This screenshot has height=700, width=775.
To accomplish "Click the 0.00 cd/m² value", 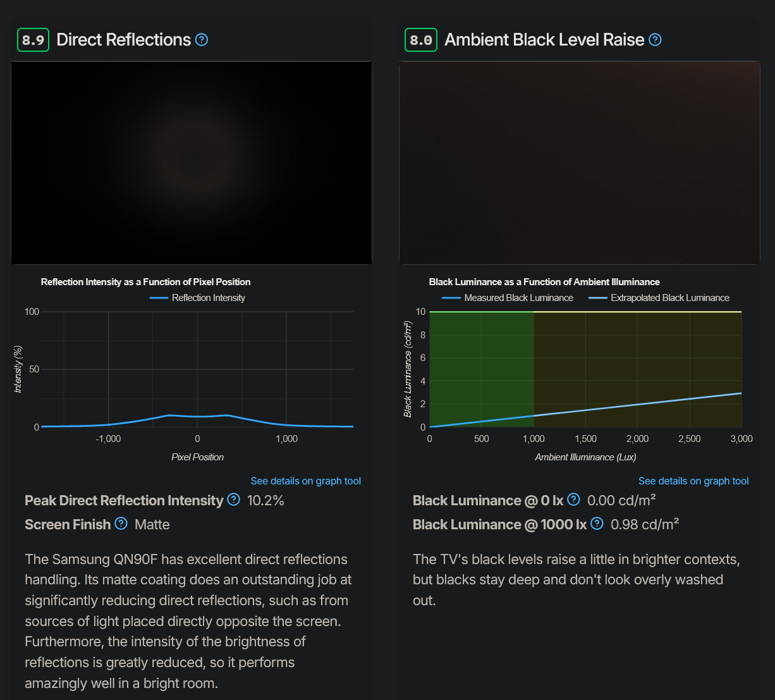I will tap(621, 500).
